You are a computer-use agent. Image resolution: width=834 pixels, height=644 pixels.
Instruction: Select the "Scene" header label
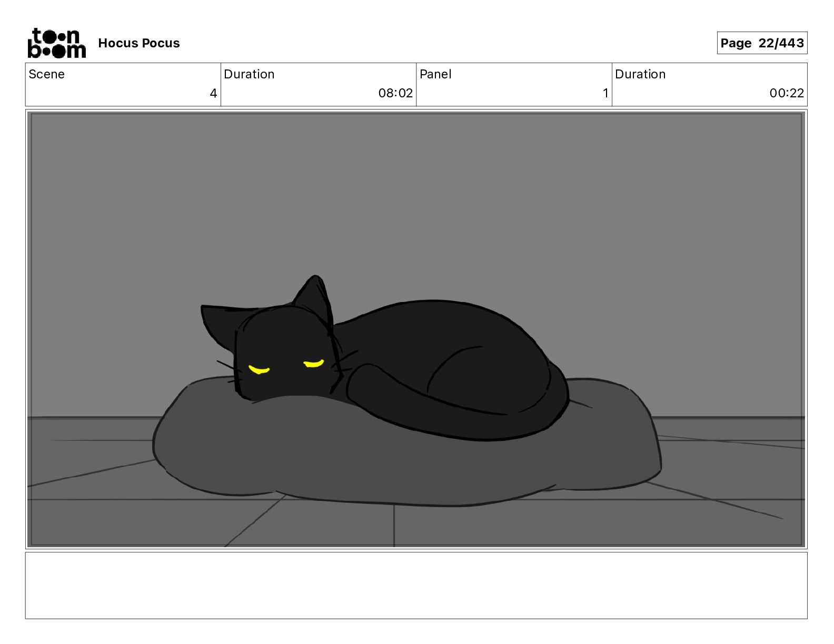[47, 74]
